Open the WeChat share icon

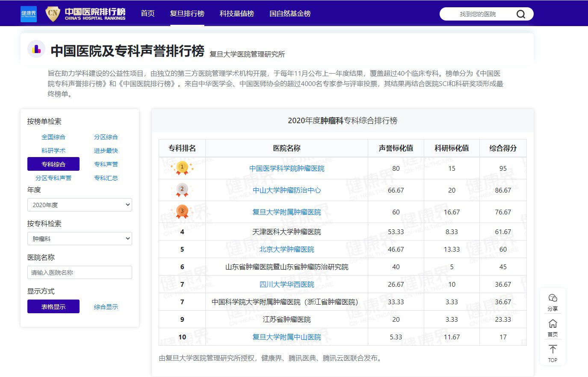click(x=553, y=298)
